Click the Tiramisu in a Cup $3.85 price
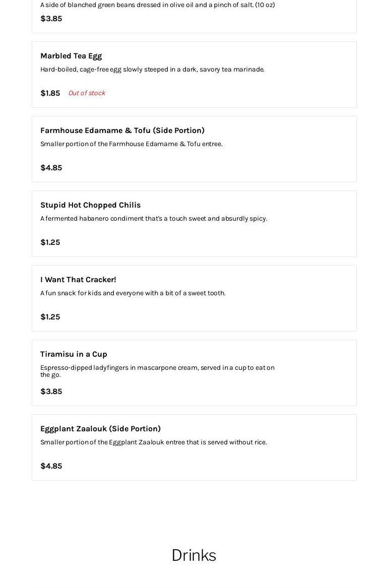The height and width of the screenshot is (588, 388). coord(51,391)
